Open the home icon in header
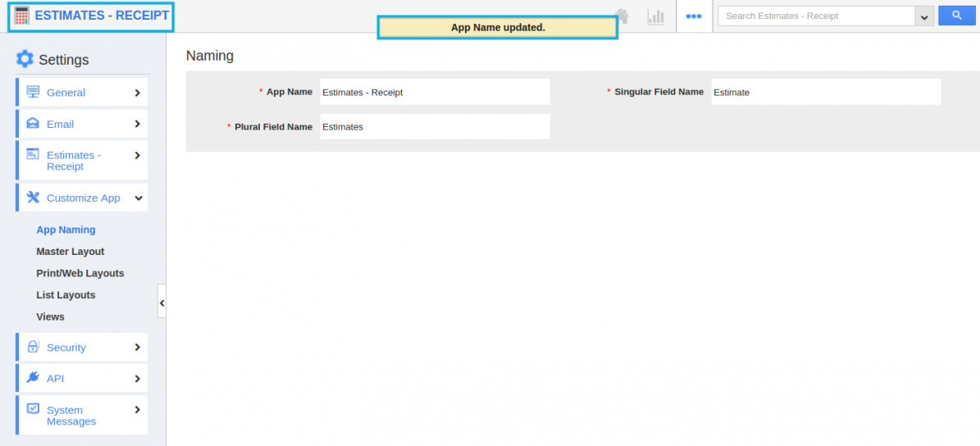Image resolution: width=980 pixels, height=446 pixels. click(x=622, y=16)
